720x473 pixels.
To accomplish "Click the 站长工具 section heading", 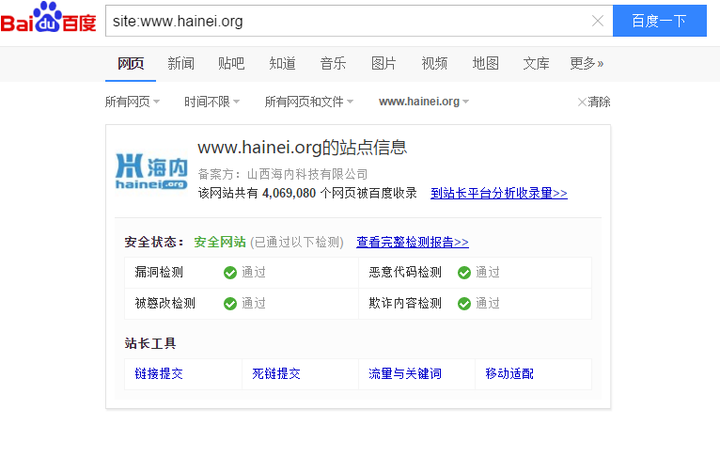I will [150, 343].
